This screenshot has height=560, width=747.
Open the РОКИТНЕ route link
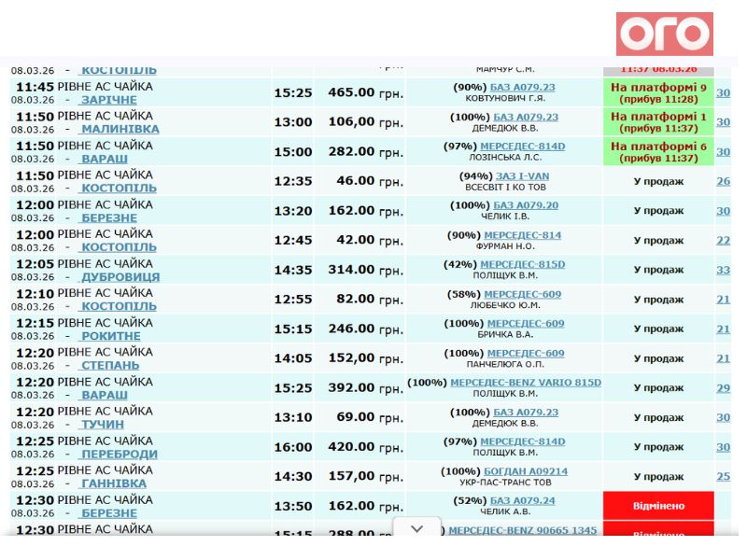(x=110, y=336)
